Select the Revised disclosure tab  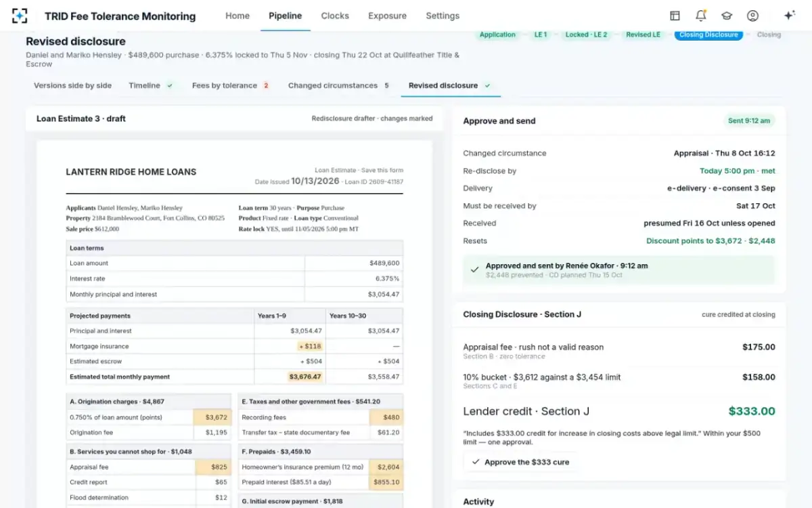443,86
